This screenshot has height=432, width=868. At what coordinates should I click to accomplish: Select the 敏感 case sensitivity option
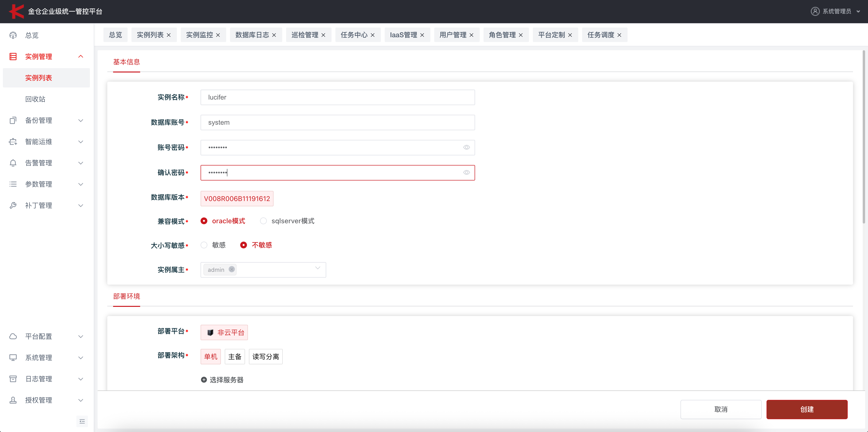point(204,245)
